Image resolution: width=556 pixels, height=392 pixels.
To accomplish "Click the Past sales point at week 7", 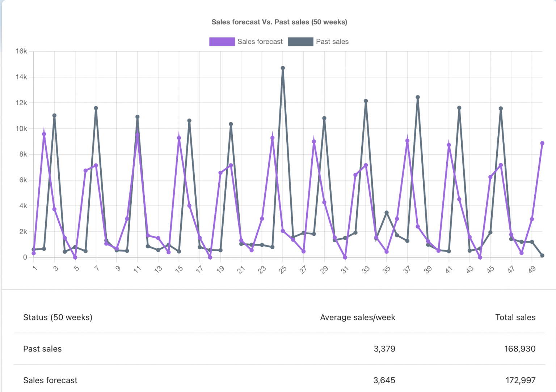I will coord(96,108).
